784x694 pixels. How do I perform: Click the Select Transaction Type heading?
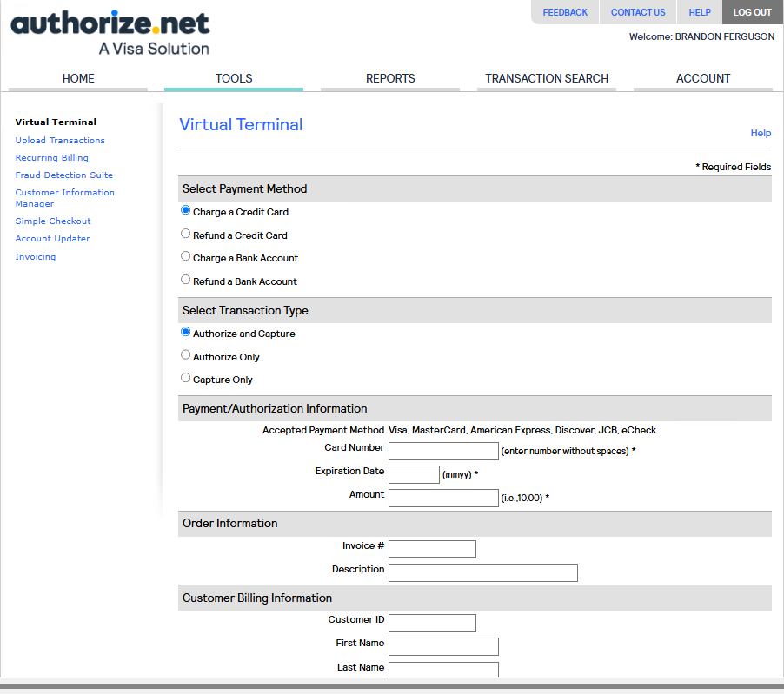tap(245, 310)
